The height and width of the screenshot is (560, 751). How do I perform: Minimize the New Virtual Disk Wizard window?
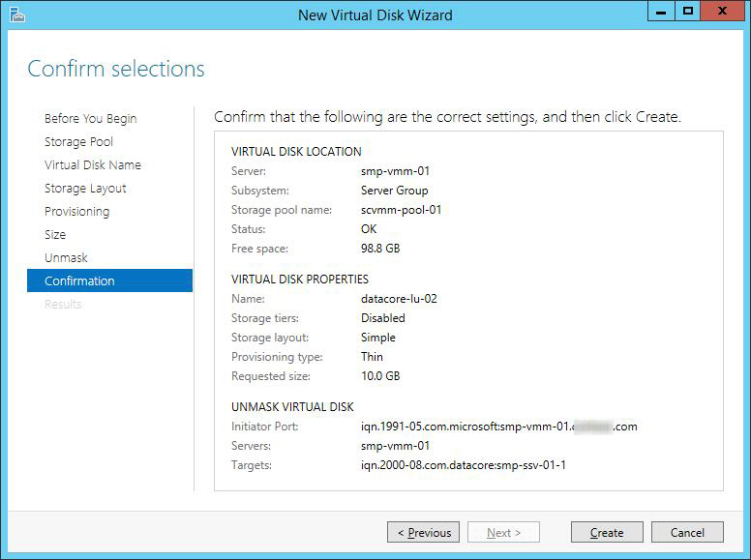click(x=662, y=12)
